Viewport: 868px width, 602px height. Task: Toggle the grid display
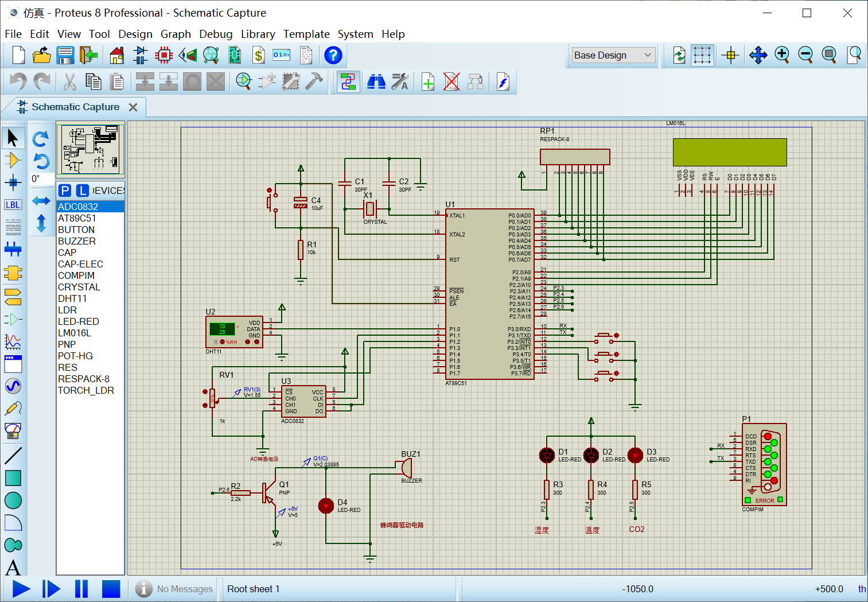(702, 55)
